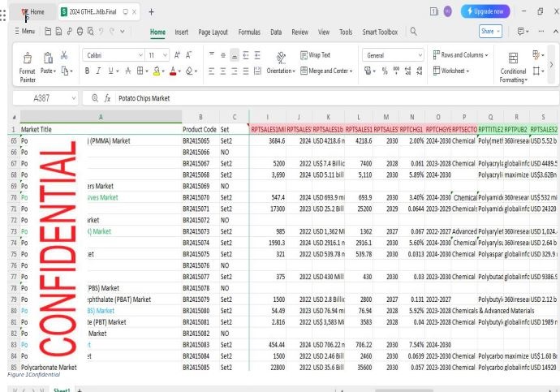Apply the red font color
Screen dimensions: 560x392
[x=173, y=71]
